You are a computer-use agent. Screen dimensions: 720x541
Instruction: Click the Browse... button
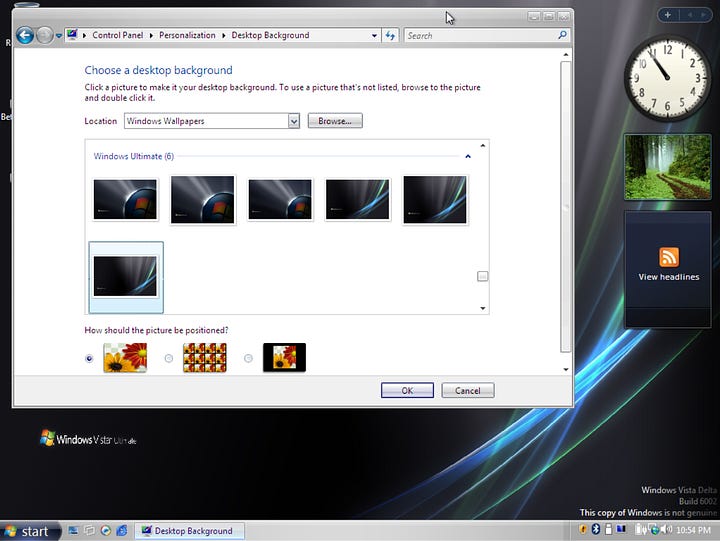tap(335, 121)
